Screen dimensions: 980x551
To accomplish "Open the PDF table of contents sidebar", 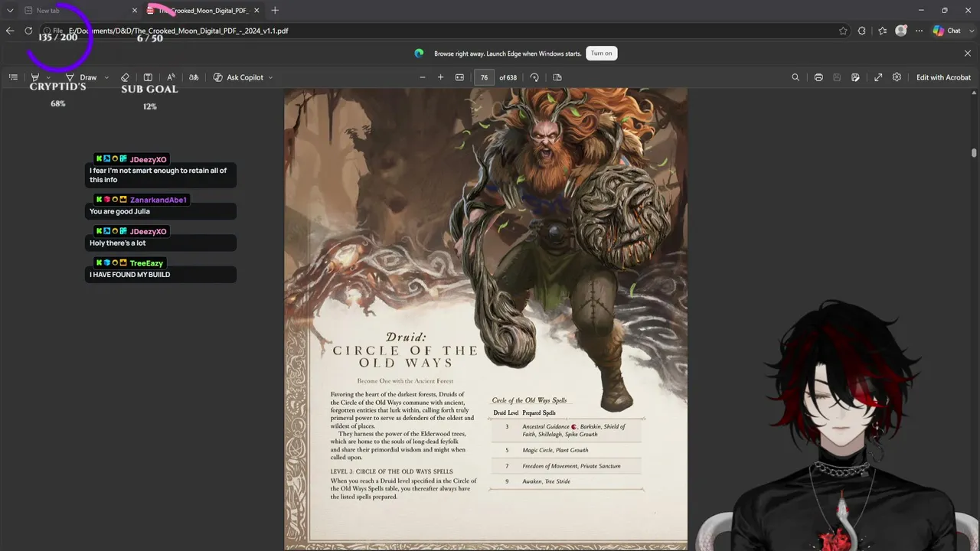I will click(13, 77).
